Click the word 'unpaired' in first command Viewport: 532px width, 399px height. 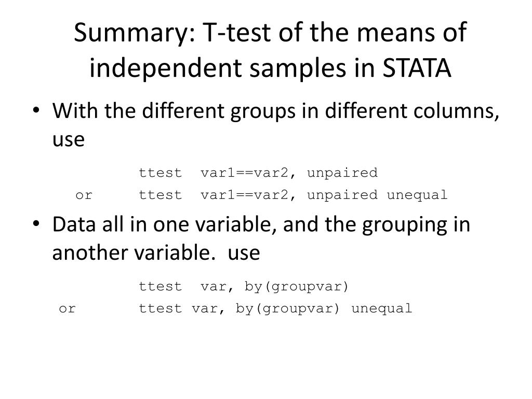pos(342,174)
